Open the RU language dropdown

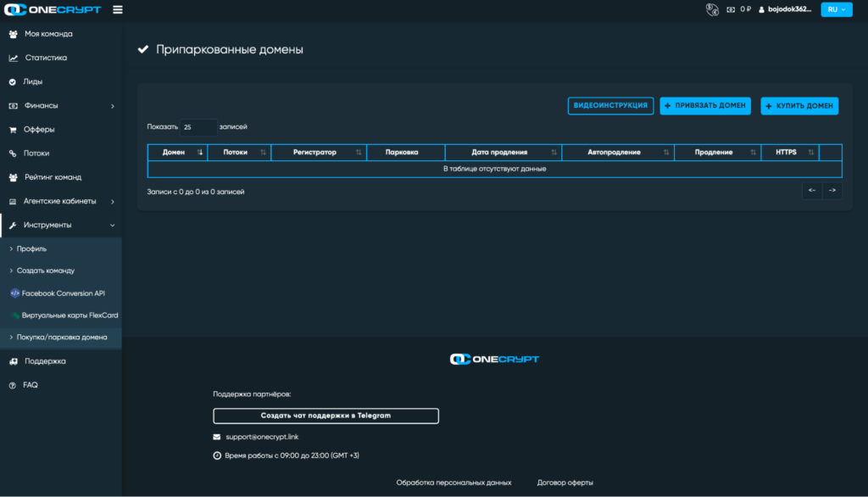tap(837, 9)
